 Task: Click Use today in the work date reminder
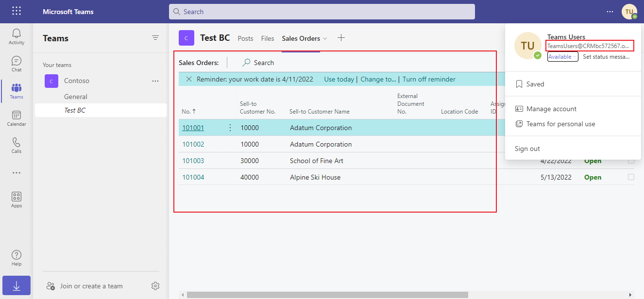coord(339,79)
